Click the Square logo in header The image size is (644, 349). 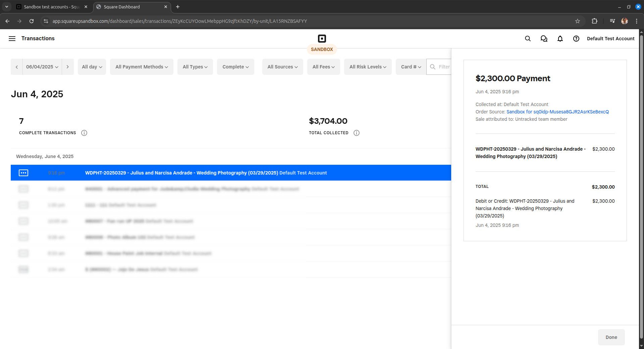pos(322,39)
